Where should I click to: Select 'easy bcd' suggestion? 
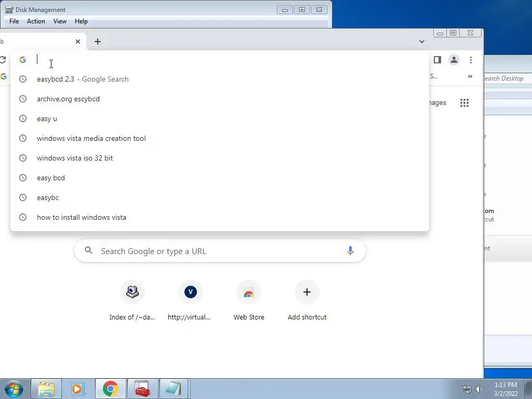pyautogui.click(x=220, y=178)
